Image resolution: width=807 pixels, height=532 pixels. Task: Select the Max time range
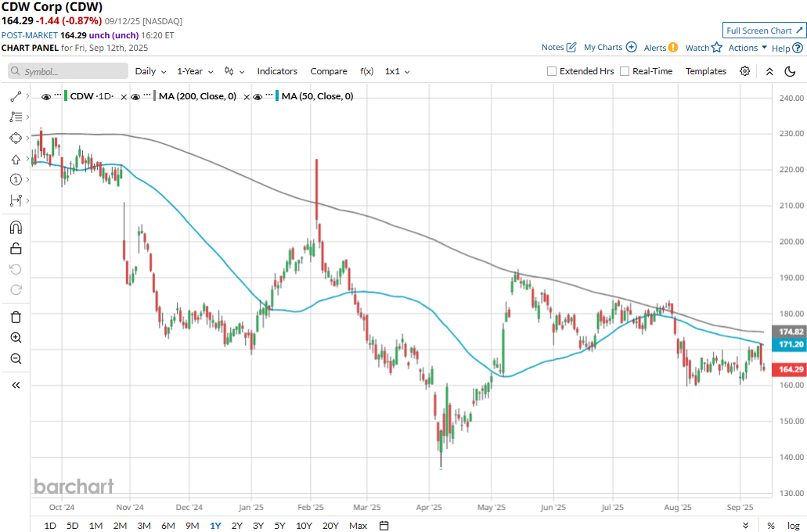(x=358, y=525)
